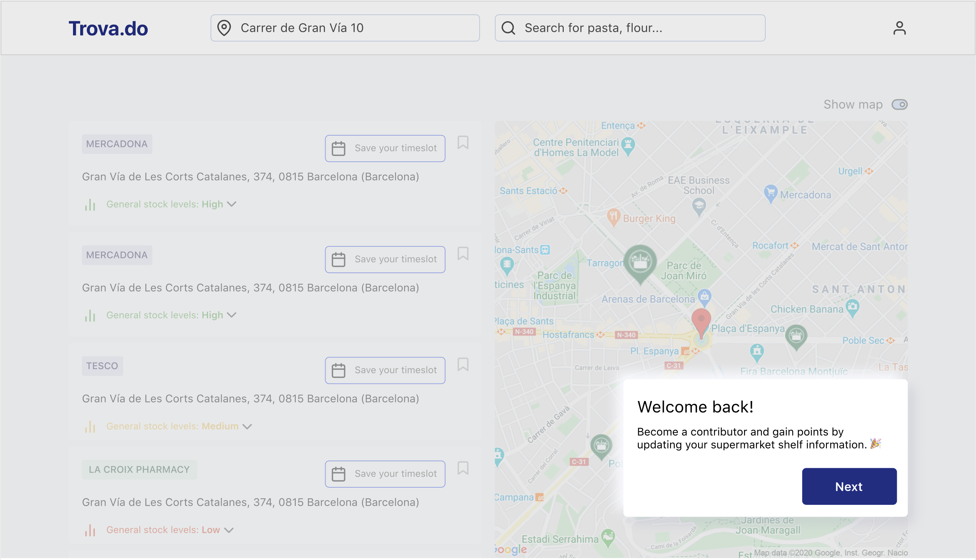Image resolution: width=976 pixels, height=560 pixels.
Task: Click the Centre Penitenciari marker on map
Action: tap(628, 146)
